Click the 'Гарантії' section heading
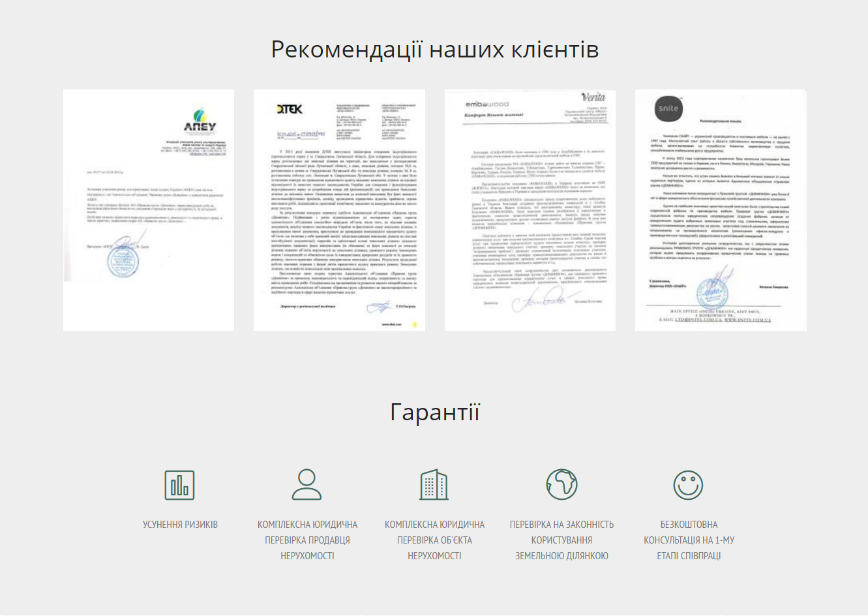Viewport: 868px width, 616px height. 434,412
